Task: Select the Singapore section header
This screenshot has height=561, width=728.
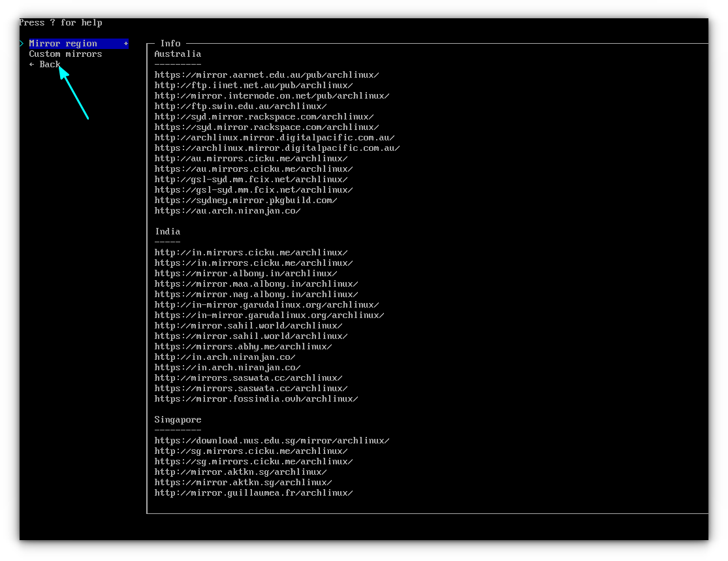Action: tap(178, 419)
